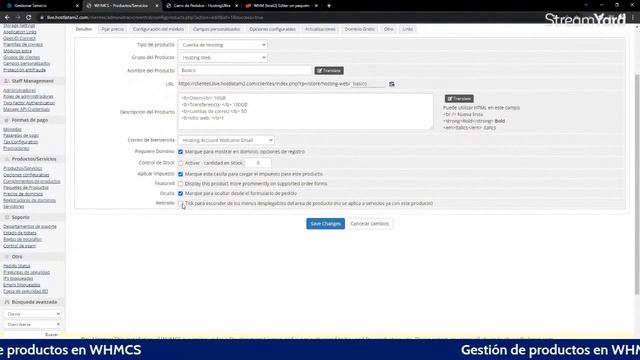Open Módulos extra sidebar link
The image size is (640, 360).
17,51
